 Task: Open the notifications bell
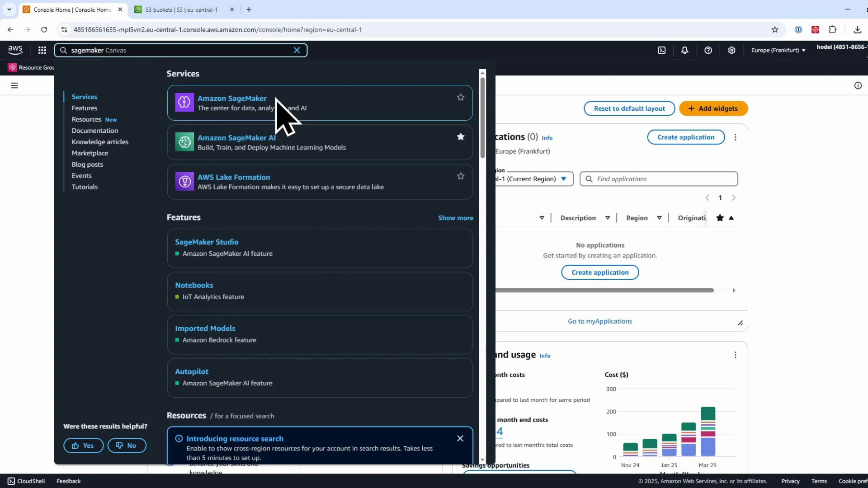pyautogui.click(x=684, y=50)
